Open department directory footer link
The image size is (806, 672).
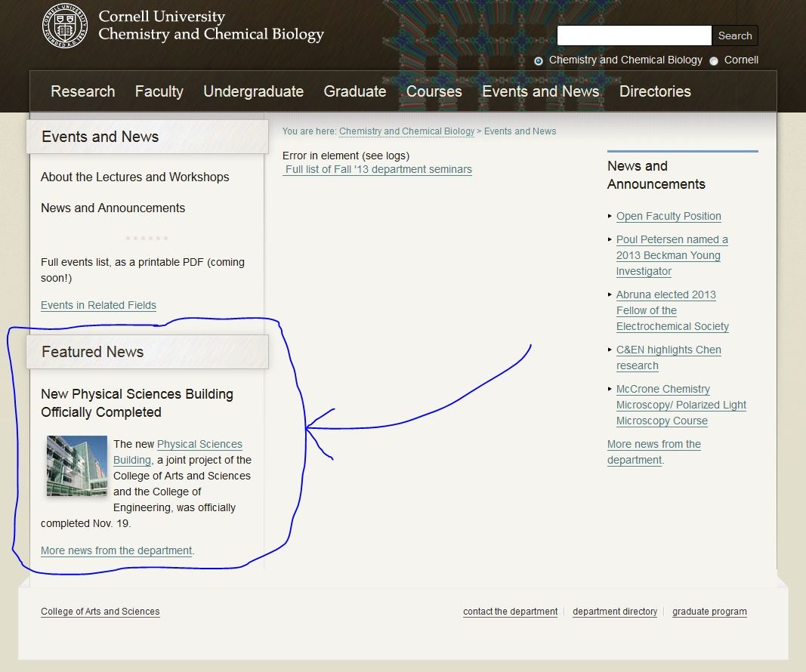point(615,612)
